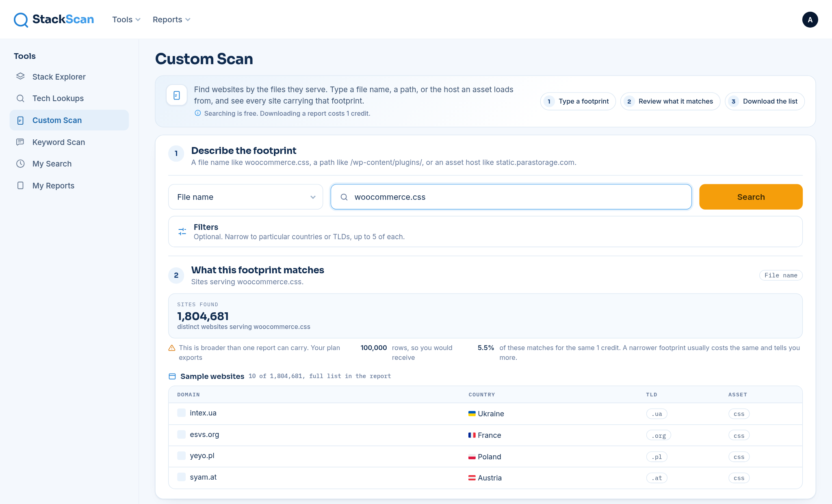
Task: Click the info icon beside the credit note
Action: [x=198, y=113]
